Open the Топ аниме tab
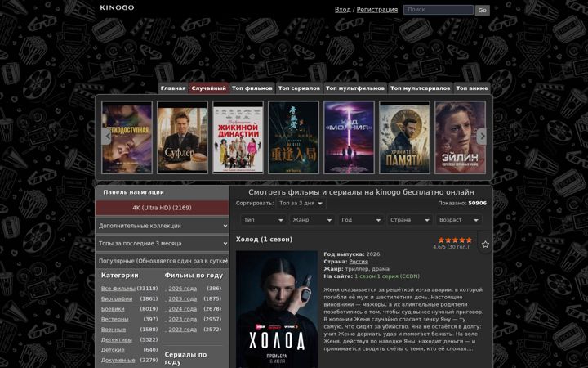 472,88
